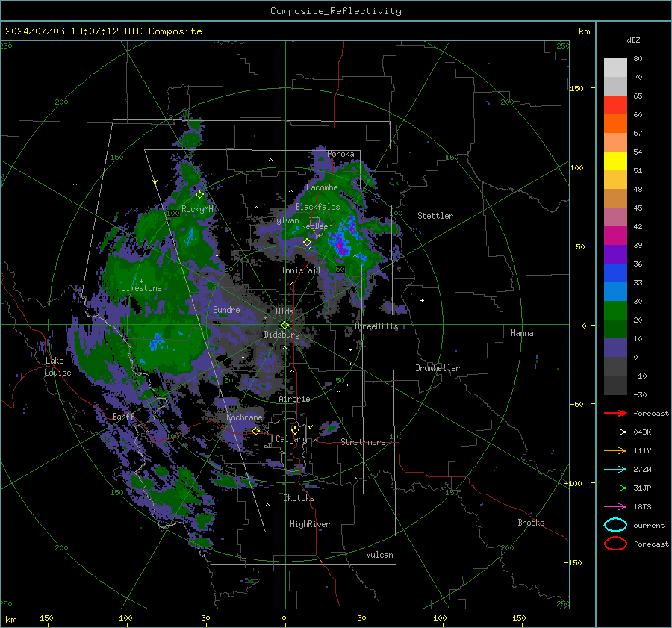Click the Innisfail city label

(301, 270)
